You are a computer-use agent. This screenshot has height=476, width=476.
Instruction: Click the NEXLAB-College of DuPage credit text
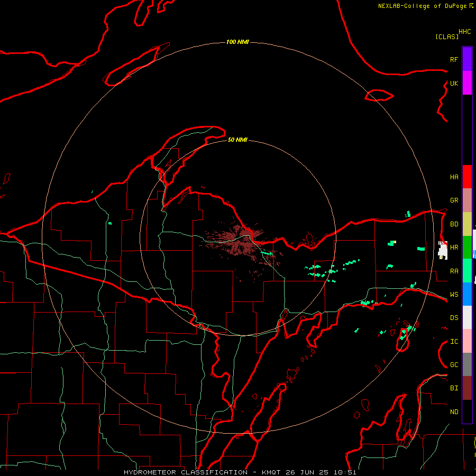click(423, 6)
